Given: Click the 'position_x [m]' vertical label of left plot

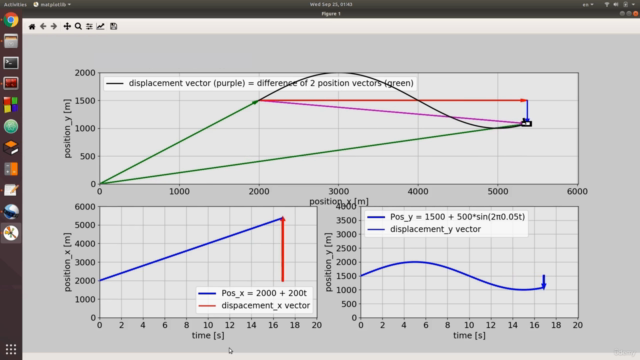Looking at the screenshot, I should click(x=67, y=262).
